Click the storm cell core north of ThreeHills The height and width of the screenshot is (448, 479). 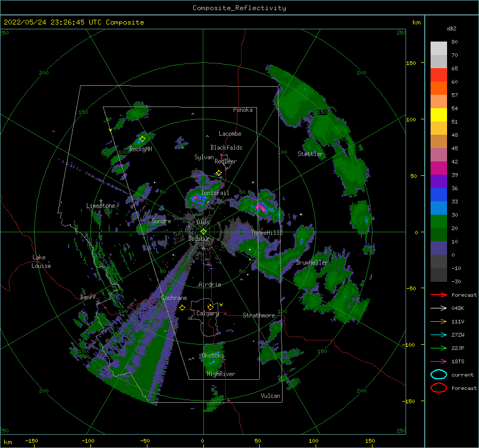click(261, 207)
